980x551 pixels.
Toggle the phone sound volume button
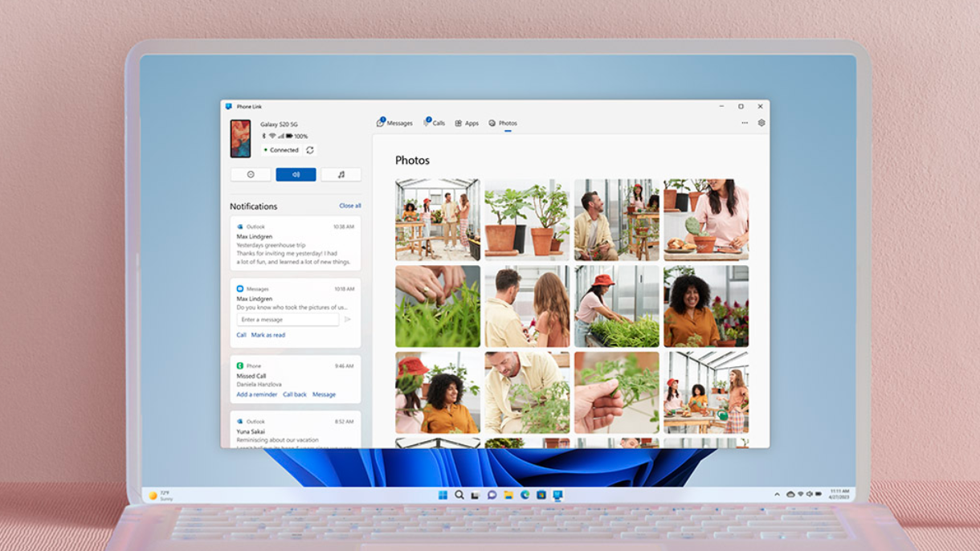(x=296, y=174)
